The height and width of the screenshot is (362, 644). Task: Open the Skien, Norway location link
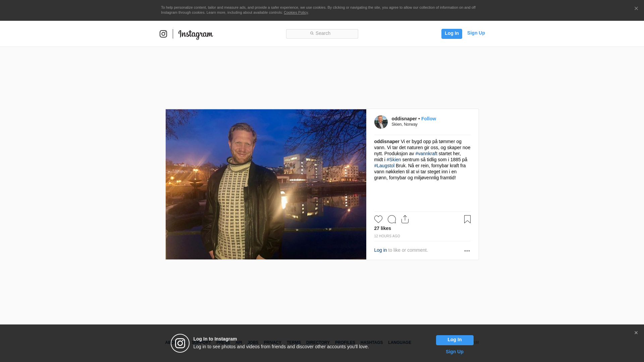(x=404, y=124)
